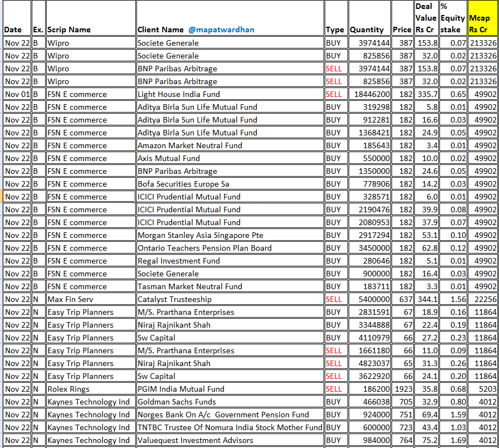Click quantity cell 2190476
Viewport: 499px width, 448px height.
pyautogui.click(x=369, y=210)
